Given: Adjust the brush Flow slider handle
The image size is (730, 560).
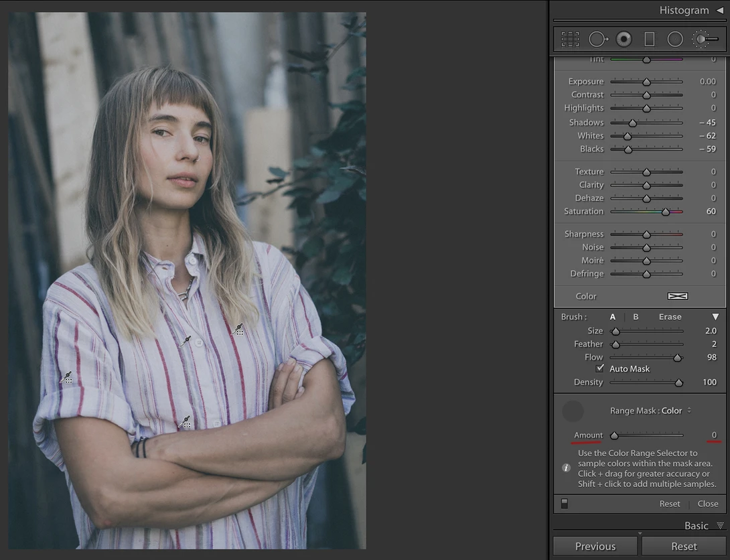Looking at the screenshot, I should 677,358.
